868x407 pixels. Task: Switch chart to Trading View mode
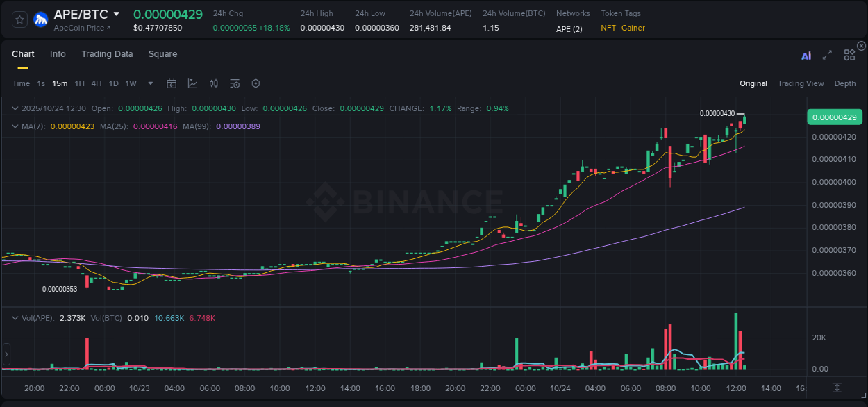coord(801,83)
